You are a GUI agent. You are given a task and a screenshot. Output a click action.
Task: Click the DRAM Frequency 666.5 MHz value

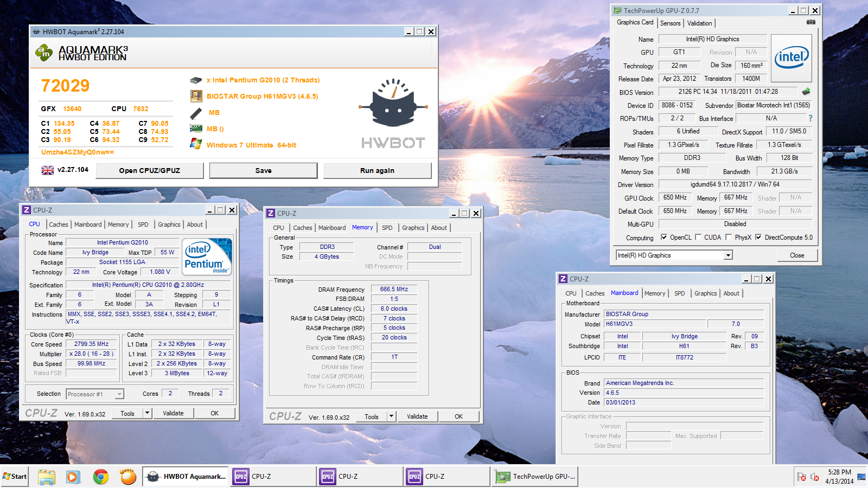[394, 289]
